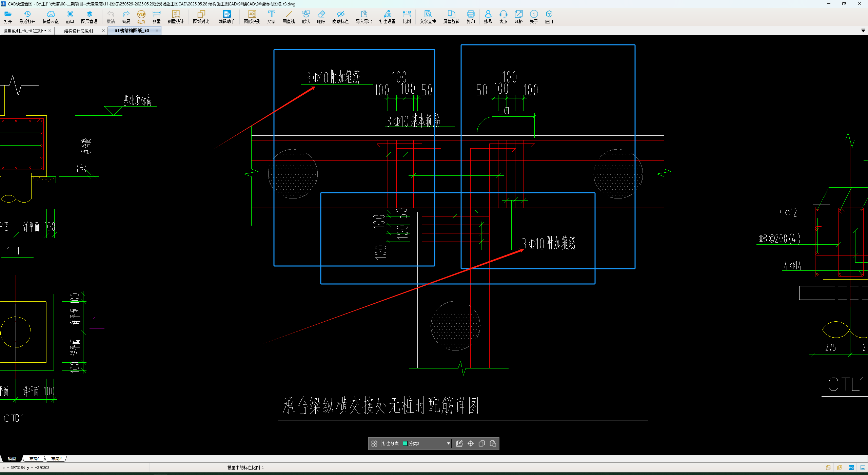Click the drawing title 承台梁纵横交接处无桩时配筋详图

coord(380,405)
